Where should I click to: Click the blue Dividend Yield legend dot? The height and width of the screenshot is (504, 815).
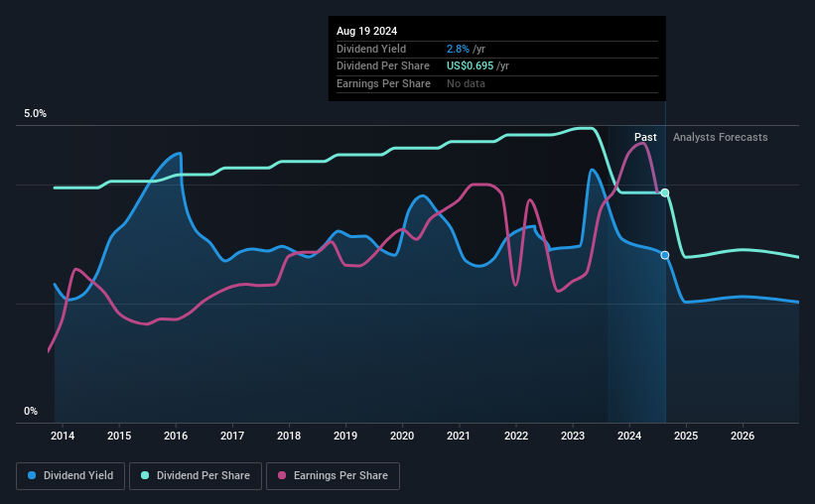click(32, 475)
